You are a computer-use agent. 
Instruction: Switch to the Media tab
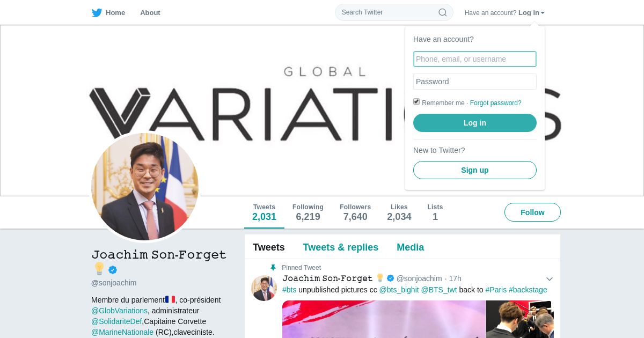tap(411, 247)
